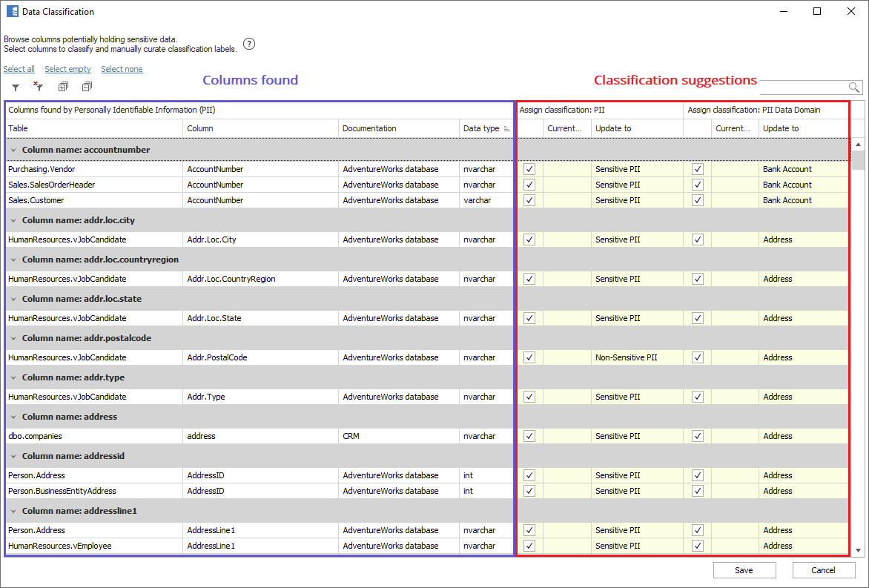The width and height of the screenshot is (869, 588).
Task: Click the Data type sort indicator icon
Action: pos(507,129)
